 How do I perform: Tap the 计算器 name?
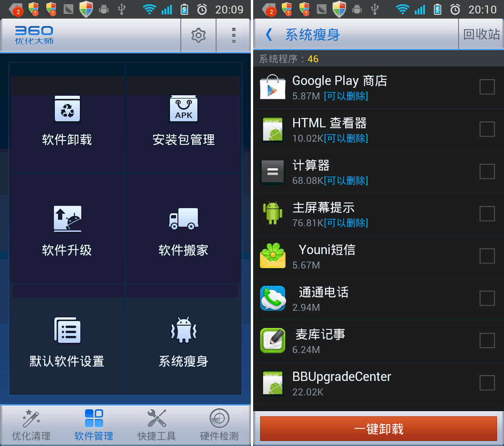click(x=311, y=166)
